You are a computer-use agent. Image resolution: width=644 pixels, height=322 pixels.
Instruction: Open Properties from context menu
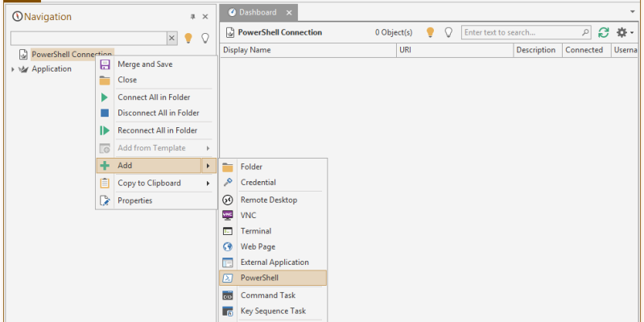134,200
